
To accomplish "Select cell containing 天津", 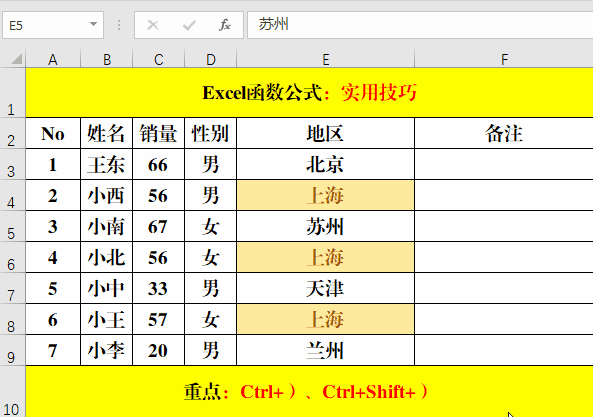I will pos(326,288).
